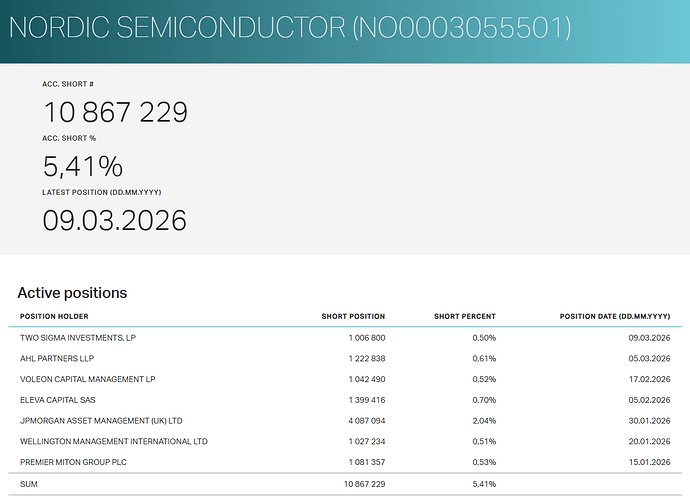Click the latest position date 09.03.2026
This screenshot has height=503, width=690.
pos(114,220)
